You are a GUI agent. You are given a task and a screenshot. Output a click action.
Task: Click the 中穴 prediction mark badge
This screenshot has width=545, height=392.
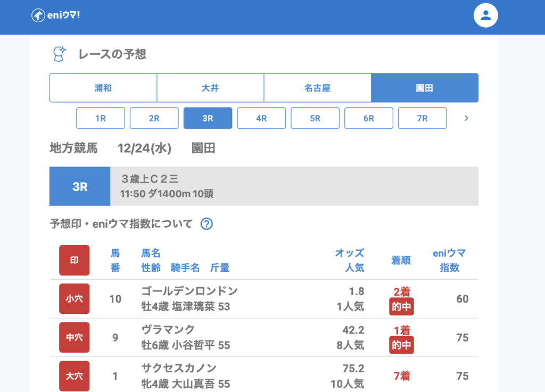[x=74, y=337]
